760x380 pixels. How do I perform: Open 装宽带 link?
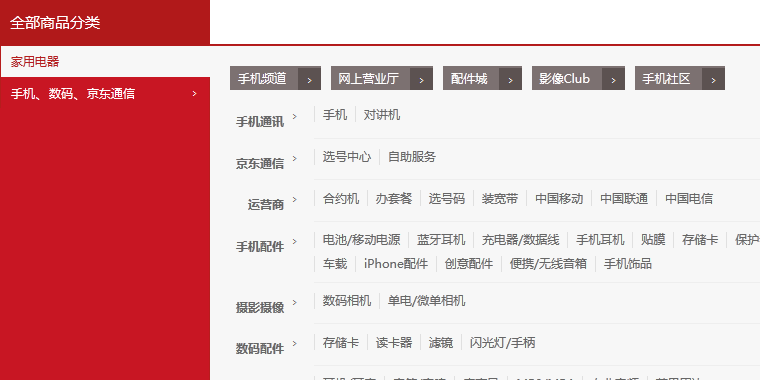pyautogui.click(x=500, y=198)
